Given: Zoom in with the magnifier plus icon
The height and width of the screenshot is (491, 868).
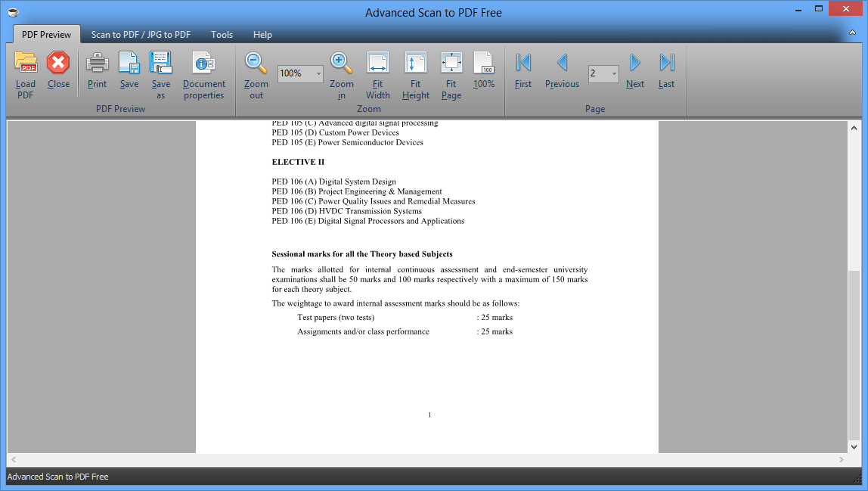Looking at the screenshot, I should pos(341,64).
